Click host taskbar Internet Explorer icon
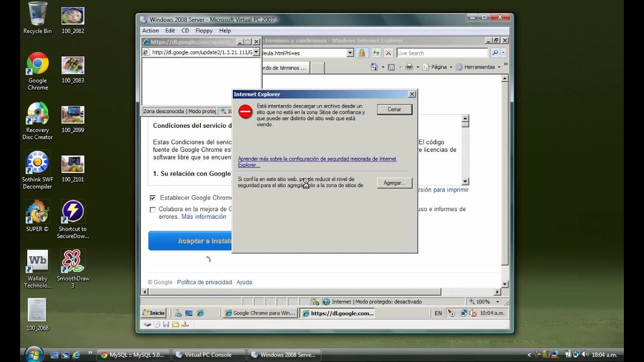 (x=76, y=354)
